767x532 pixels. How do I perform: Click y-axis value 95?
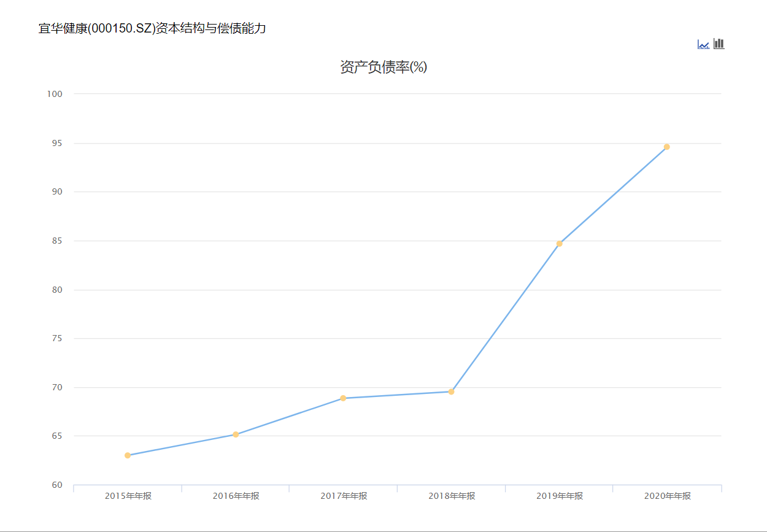[x=58, y=143]
